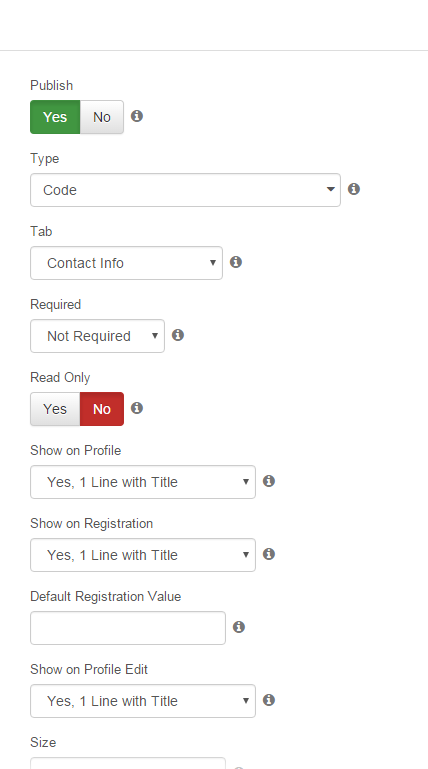
Task: Click the info icon for Default Registration Value
Action: (239, 627)
